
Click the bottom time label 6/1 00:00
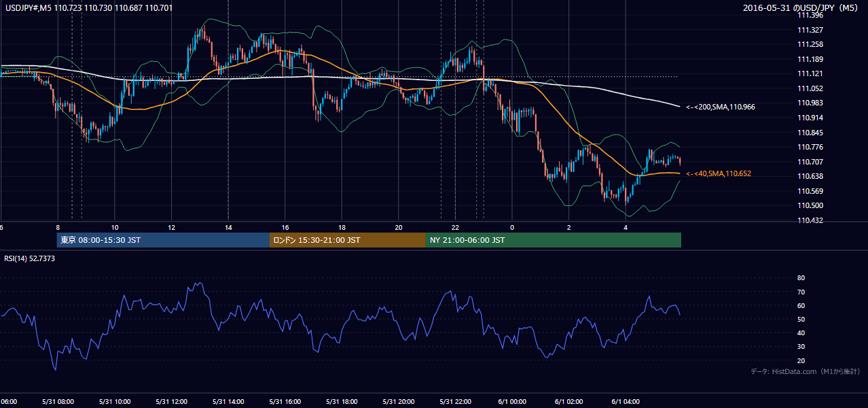click(512, 401)
